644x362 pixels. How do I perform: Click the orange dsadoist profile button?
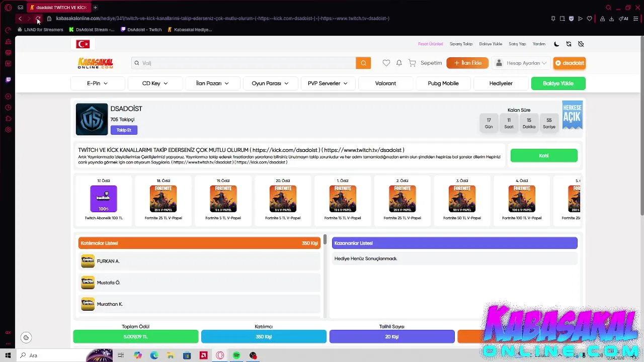point(570,63)
